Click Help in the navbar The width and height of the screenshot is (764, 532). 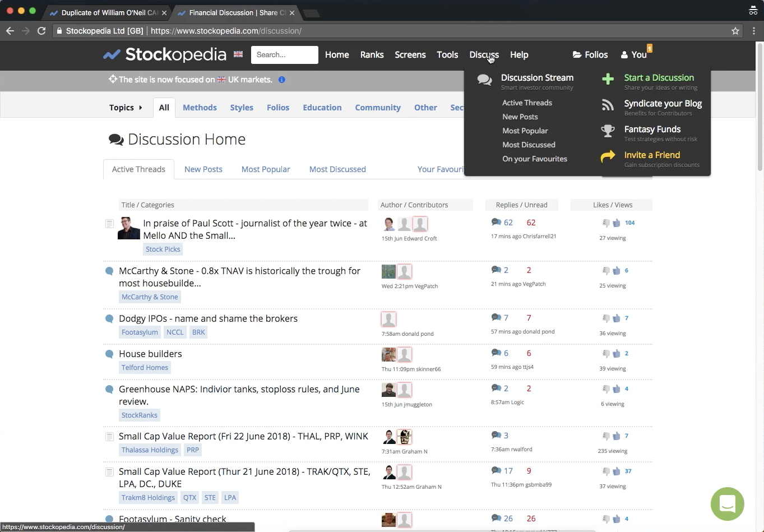pos(519,54)
